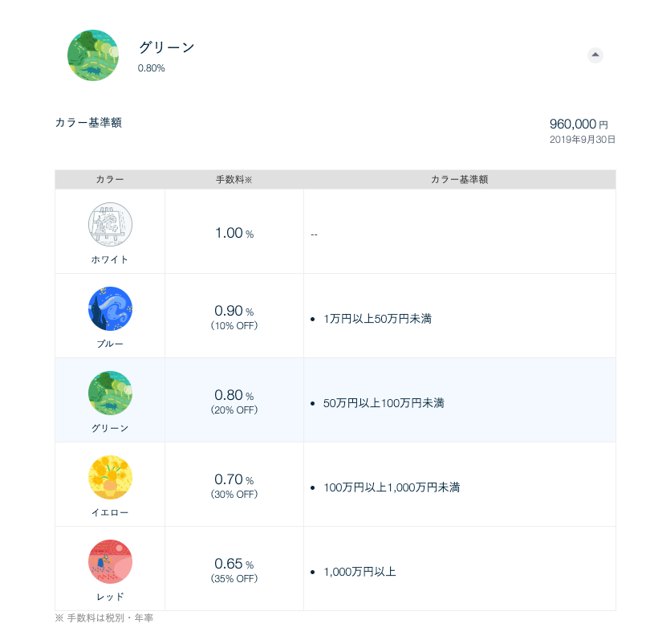The height and width of the screenshot is (644, 646).
Task: Select the 0.80% highlighted fee cell
Action: click(234, 401)
